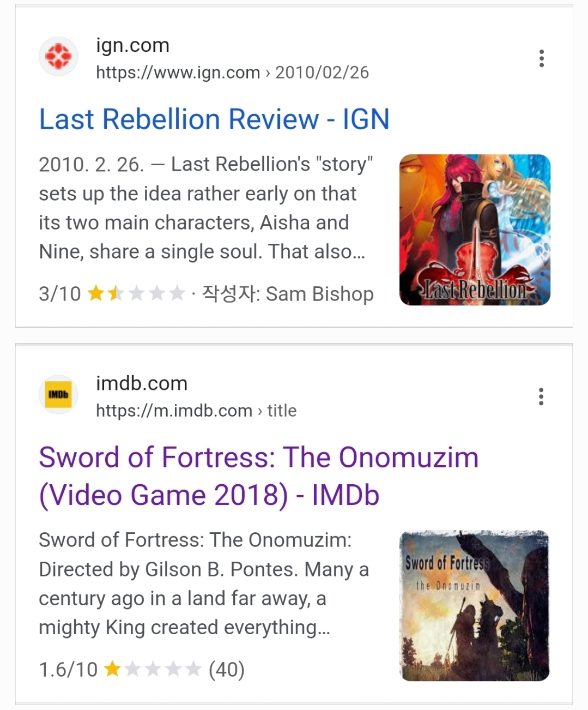Click the yellow IMDb favicon

pos(58,394)
